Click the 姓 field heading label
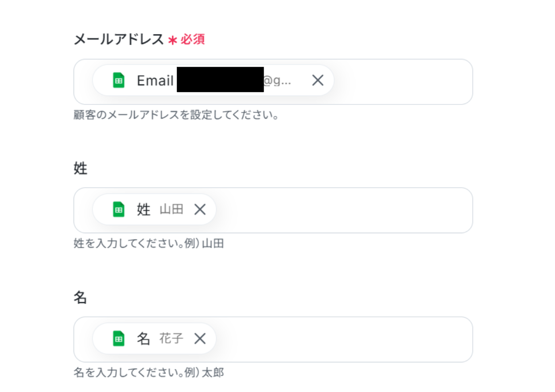This screenshot has width=555, height=392. (80, 169)
